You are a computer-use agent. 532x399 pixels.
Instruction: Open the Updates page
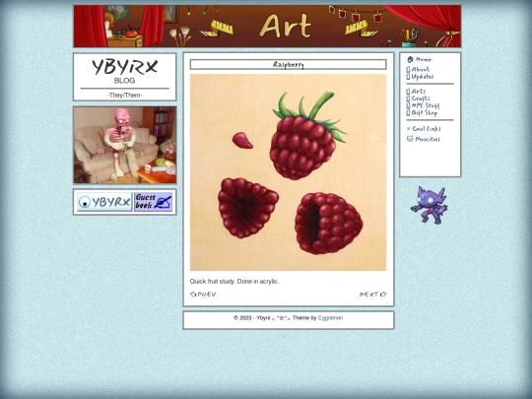pyautogui.click(x=423, y=77)
